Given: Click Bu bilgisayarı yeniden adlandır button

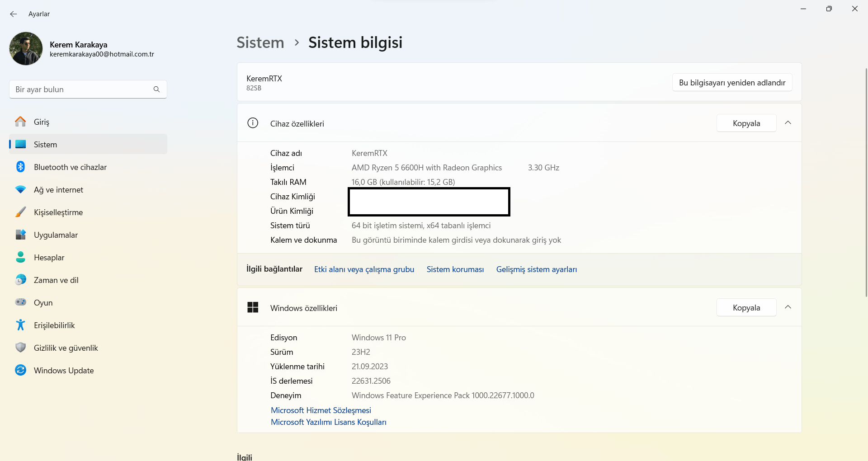Looking at the screenshot, I should tap(732, 83).
